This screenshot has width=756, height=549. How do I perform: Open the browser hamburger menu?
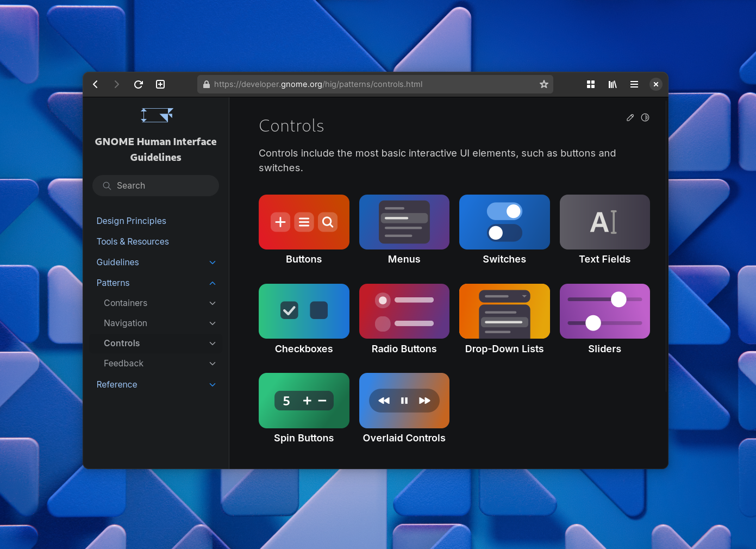(634, 84)
